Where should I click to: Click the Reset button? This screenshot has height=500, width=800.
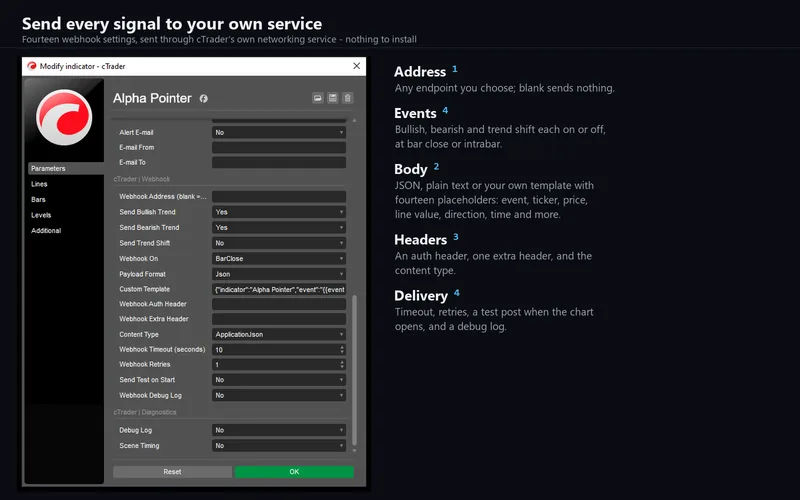coord(172,472)
